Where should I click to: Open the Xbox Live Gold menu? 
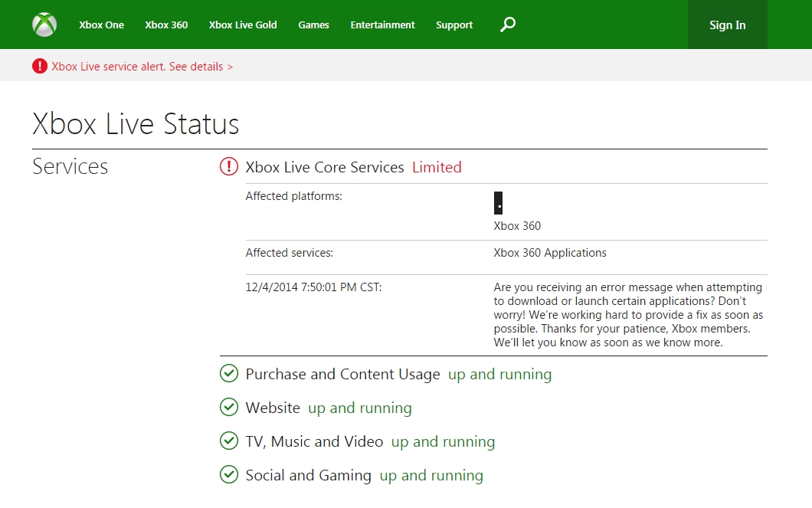[243, 25]
